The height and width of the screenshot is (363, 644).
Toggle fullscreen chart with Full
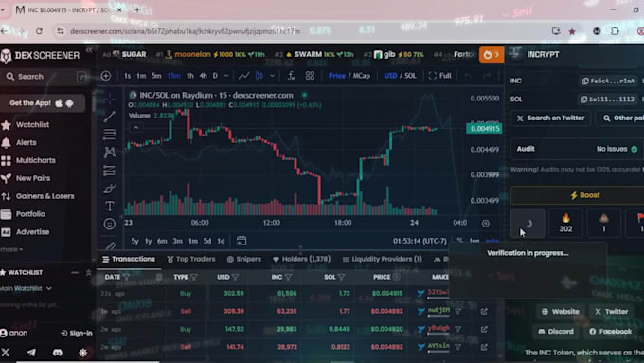click(x=439, y=76)
